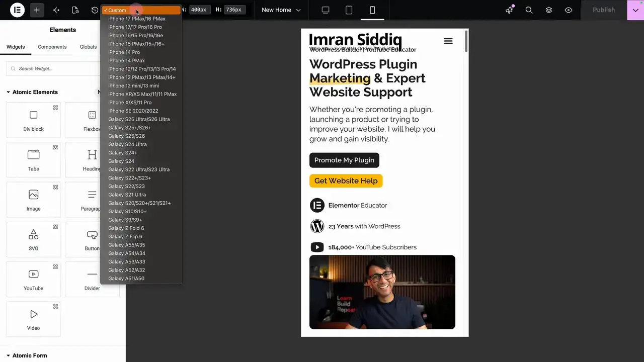The image size is (644, 362).
Task: Choose iPhone 14 Pro preset
Action: click(141, 52)
